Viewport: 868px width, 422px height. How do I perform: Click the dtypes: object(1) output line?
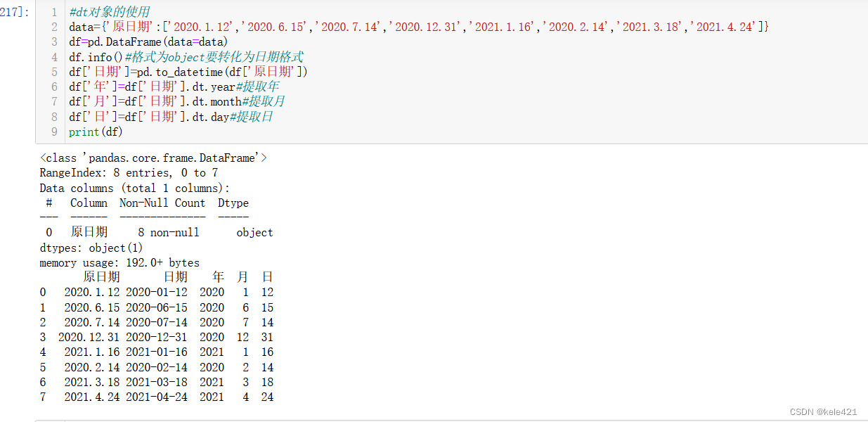[x=91, y=247]
